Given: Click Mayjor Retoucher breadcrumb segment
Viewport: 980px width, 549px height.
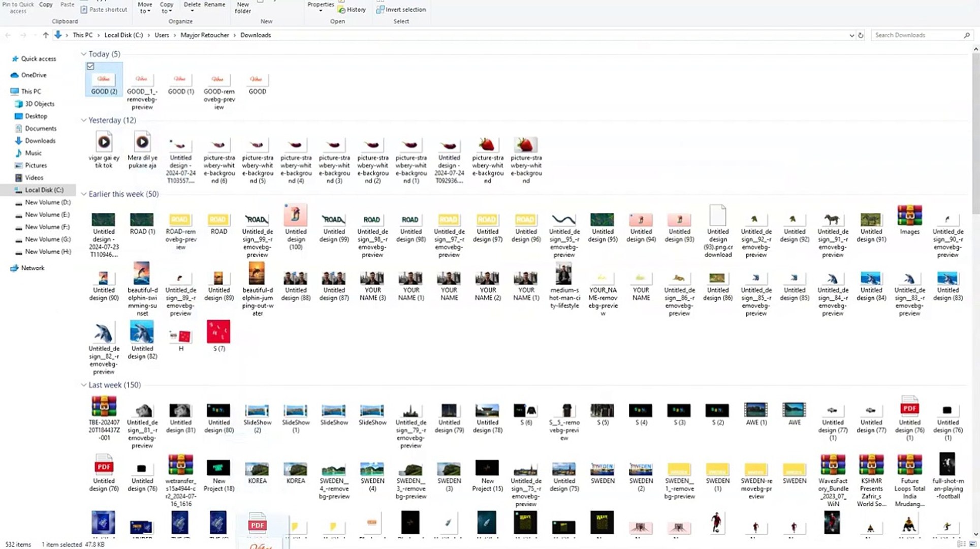Looking at the screenshot, I should (204, 35).
